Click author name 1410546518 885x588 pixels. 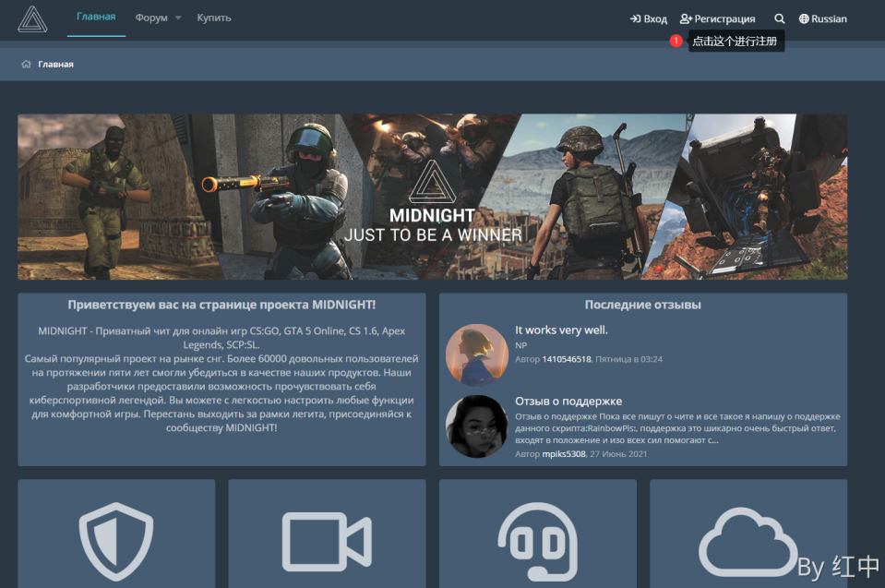(x=566, y=359)
